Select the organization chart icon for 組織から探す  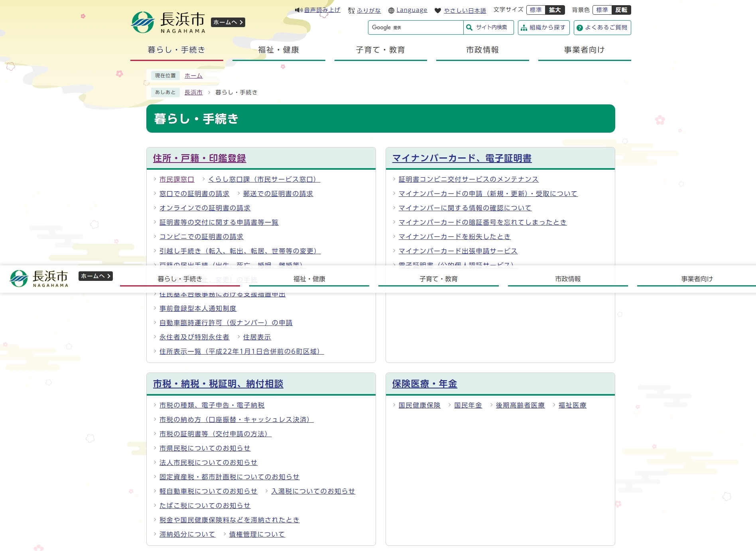pyautogui.click(x=524, y=27)
